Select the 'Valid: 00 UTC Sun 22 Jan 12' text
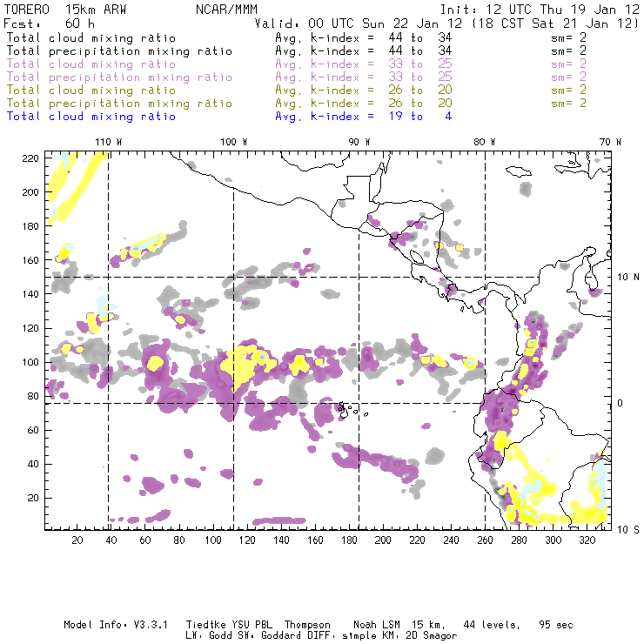Screen dimensions: 644x644 click(359, 23)
